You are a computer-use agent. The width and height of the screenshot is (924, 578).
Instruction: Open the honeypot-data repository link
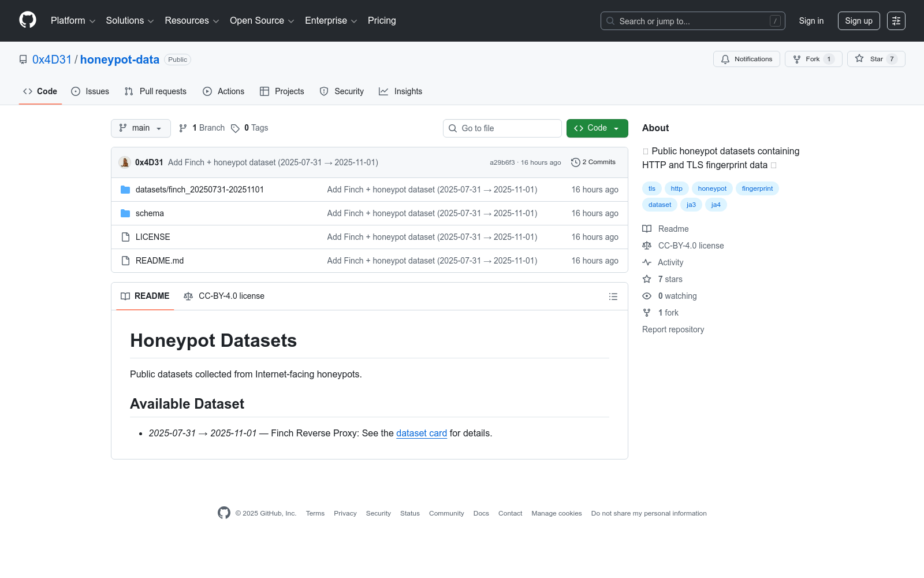click(x=120, y=60)
